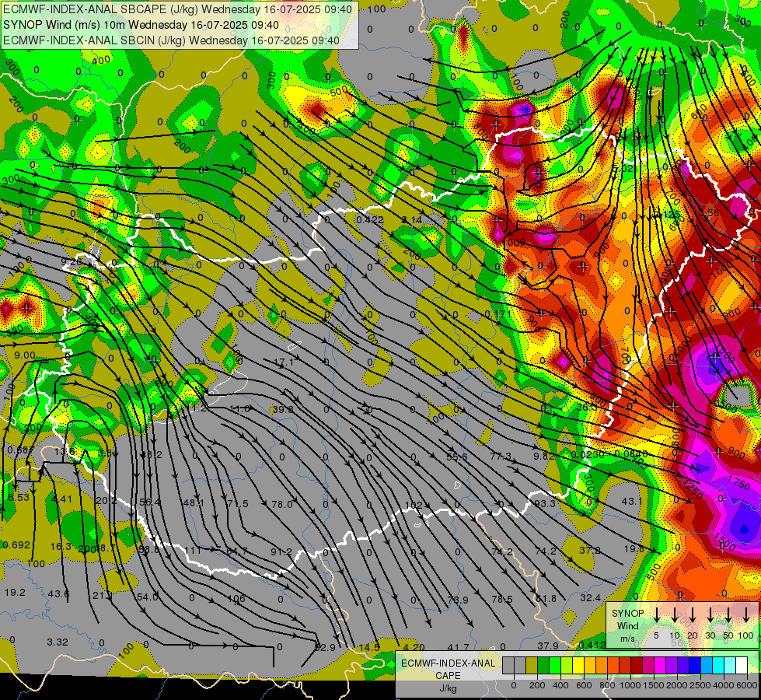Select the olive CAPE legend swatch
The image size is (761, 700).
point(532,665)
